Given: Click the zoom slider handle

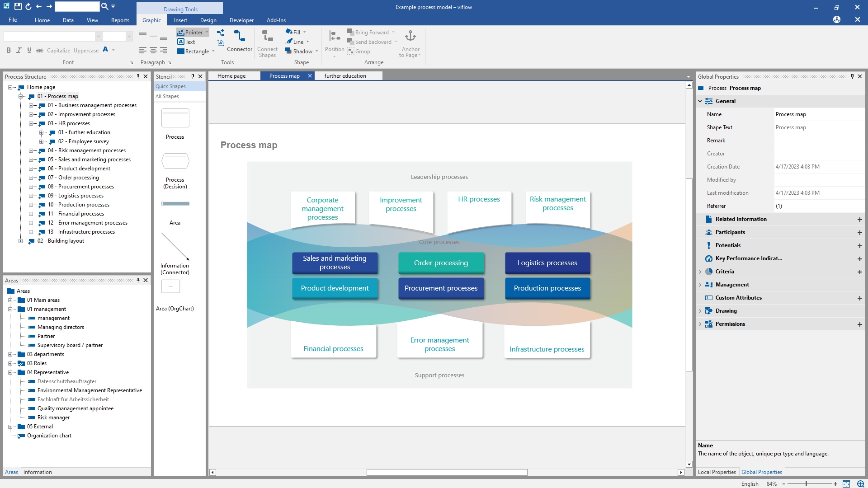Looking at the screenshot, I should pyautogui.click(x=806, y=483).
